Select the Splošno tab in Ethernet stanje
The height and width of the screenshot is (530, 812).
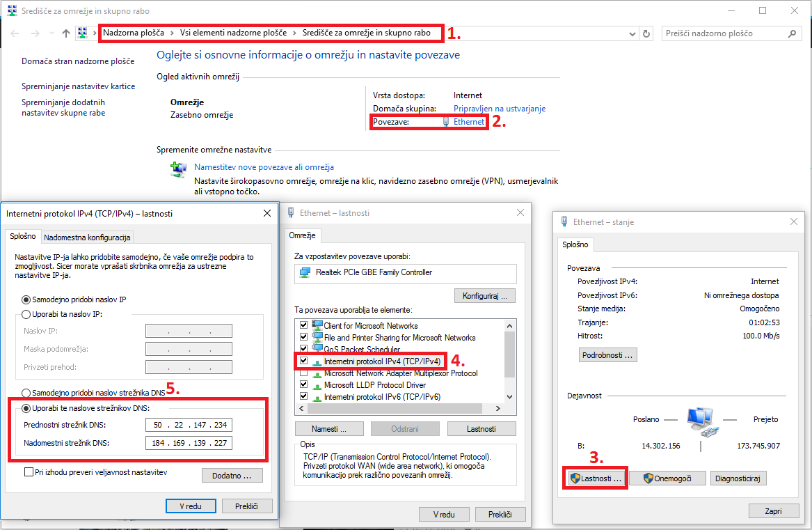575,244
